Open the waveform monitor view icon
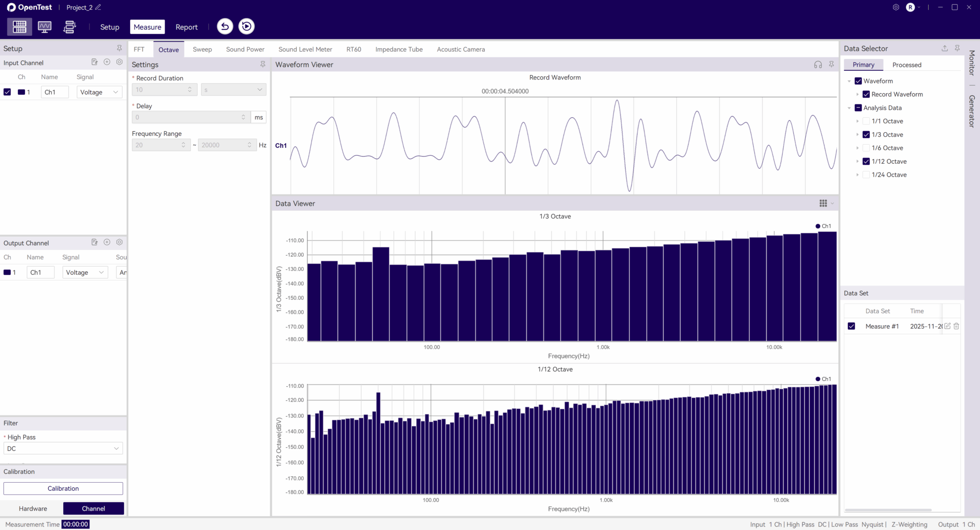The width and height of the screenshot is (980, 530). click(x=44, y=27)
